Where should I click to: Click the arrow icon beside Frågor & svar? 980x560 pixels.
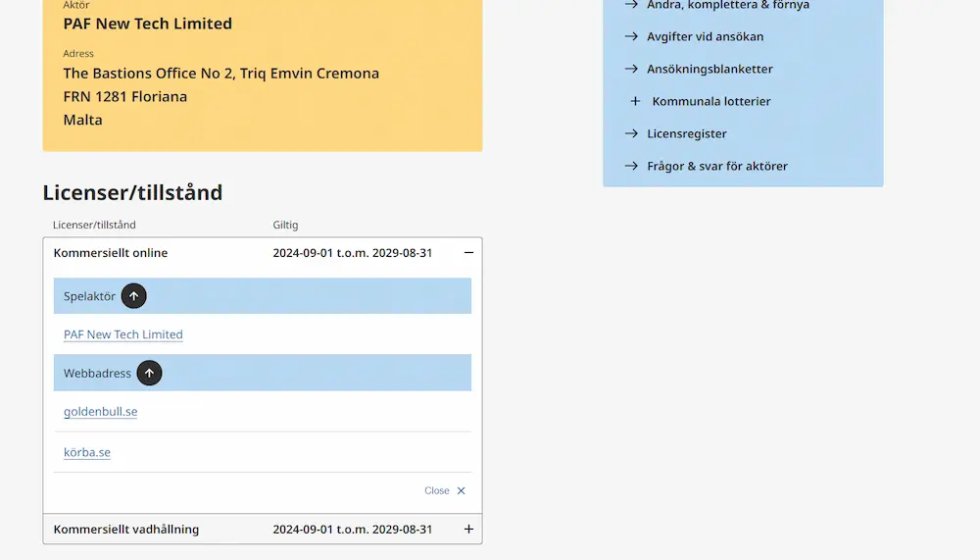coord(631,167)
